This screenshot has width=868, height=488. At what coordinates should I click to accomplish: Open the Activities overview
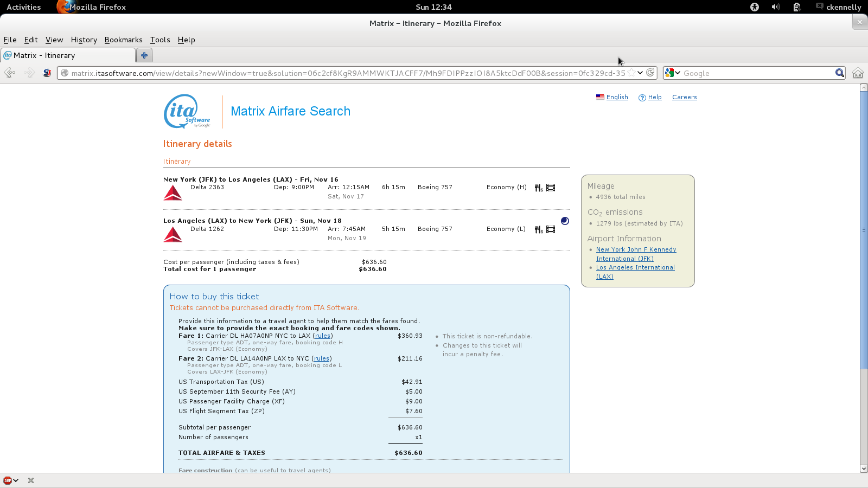pyautogui.click(x=23, y=7)
